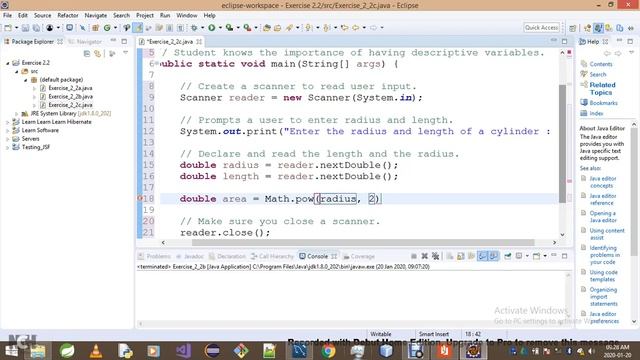Click the Java perspective icon
This screenshot has width=640, height=360.
pyautogui.click(x=598, y=28)
